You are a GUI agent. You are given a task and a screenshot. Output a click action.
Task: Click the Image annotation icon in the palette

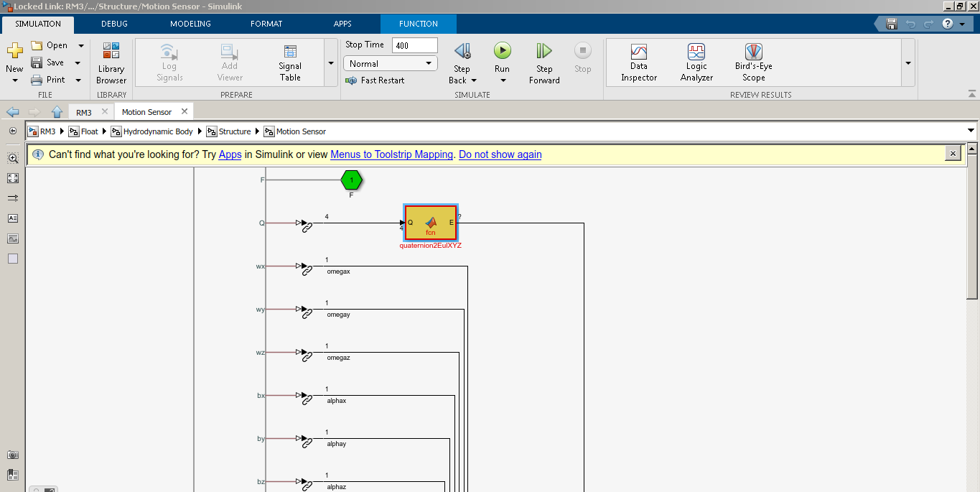[x=12, y=238]
